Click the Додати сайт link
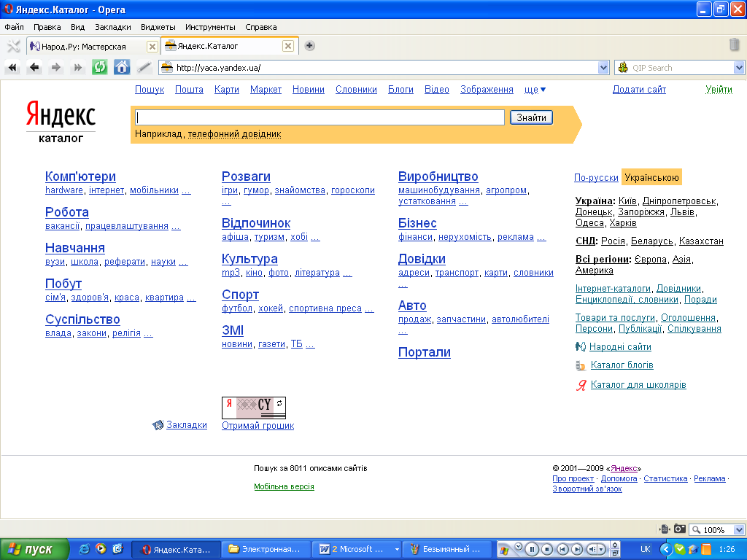Screen dimensions: 747x560 pos(639,90)
